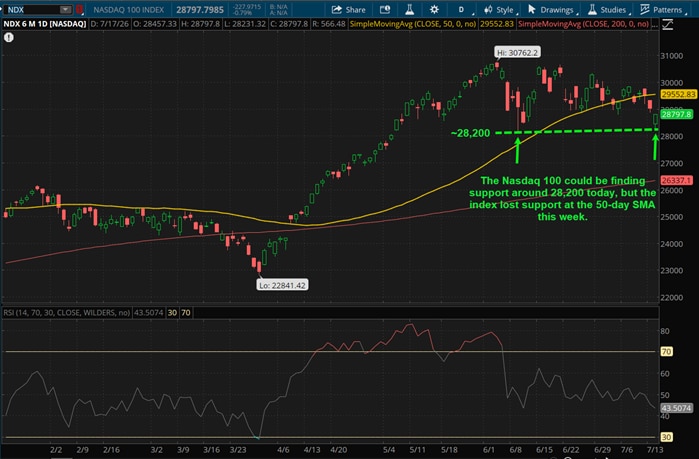Click the RSI (14, 70, 30, CLOSE, WILDERS) label
Image resolution: width=699 pixels, height=459 pixels.
point(67,312)
